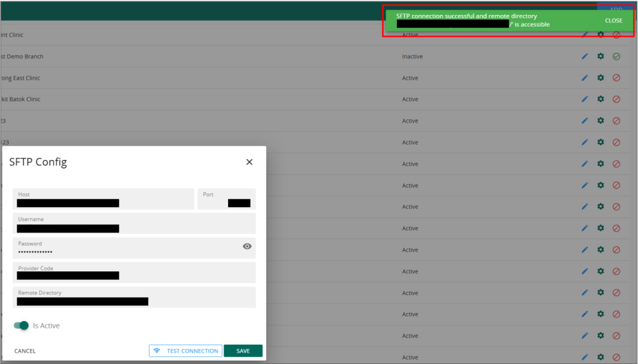This screenshot has height=364, width=638.
Task: Click the Password input field
Action: tap(125, 249)
